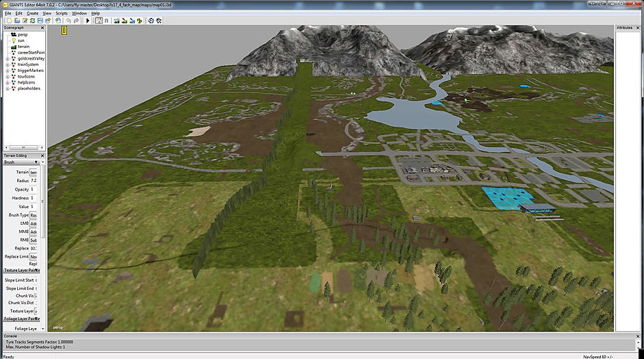The height and width of the screenshot is (359, 644).
Task: Open the Replace Limit dropdown
Action: (x=34, y=257)
